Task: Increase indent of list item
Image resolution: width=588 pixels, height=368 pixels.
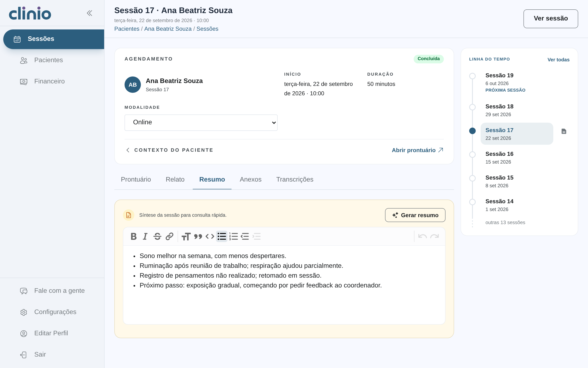Action: 257,236
